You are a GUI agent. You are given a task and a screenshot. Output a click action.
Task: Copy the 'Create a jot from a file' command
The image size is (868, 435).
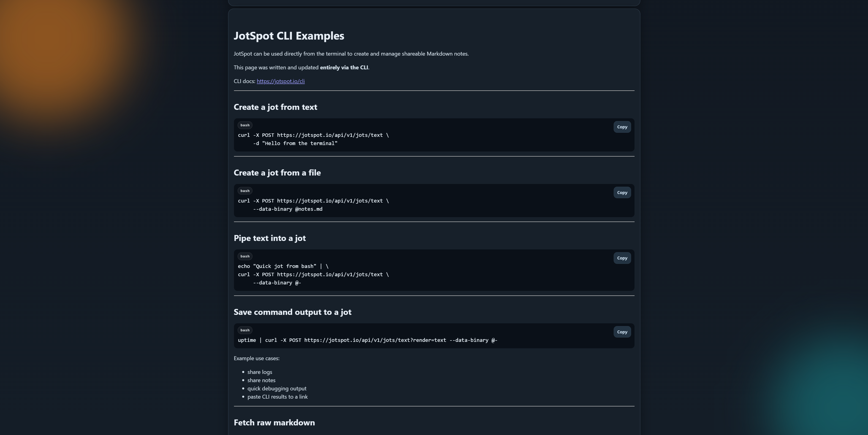622,192
